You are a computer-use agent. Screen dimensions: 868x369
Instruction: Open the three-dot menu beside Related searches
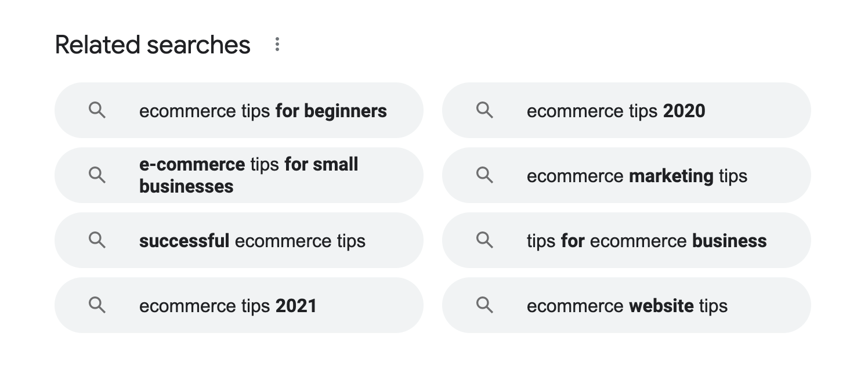point(277,44)
